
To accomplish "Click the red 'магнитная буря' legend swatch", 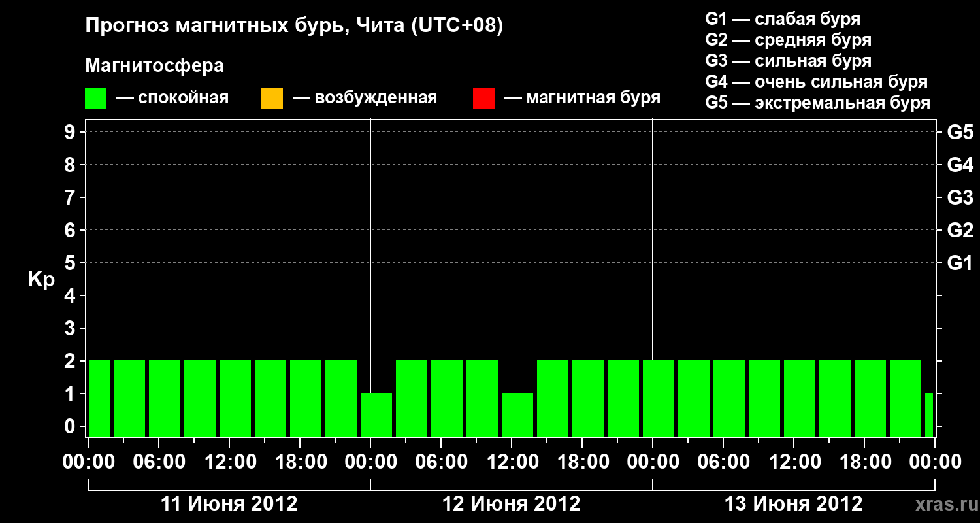I will [x=483, y=99].
